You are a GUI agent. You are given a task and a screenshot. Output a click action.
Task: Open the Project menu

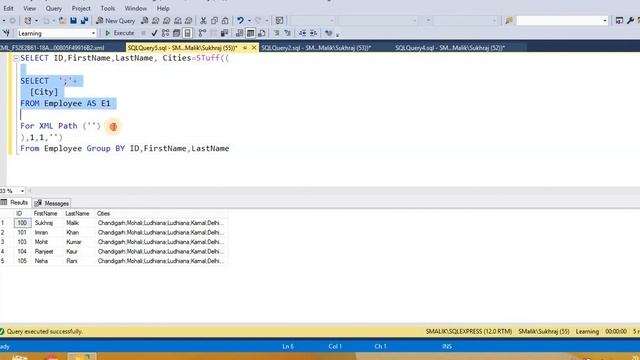click(81, 8)
